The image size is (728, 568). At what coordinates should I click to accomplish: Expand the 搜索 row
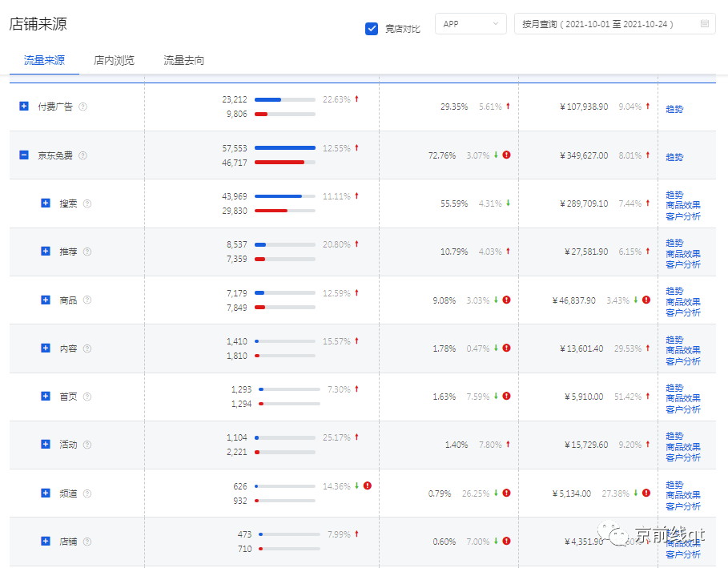[x=46, y=203]
